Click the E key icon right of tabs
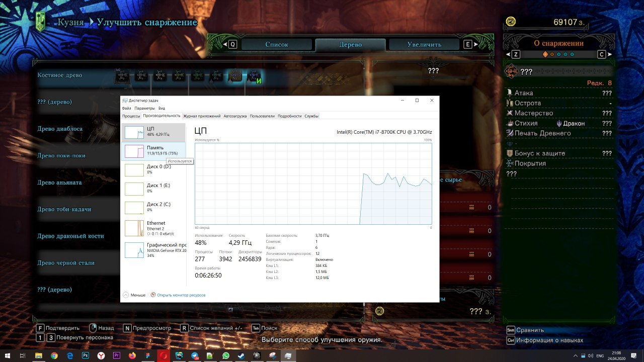Image resolution: width=644 pixels, height=362 pixels. (468, 44)
